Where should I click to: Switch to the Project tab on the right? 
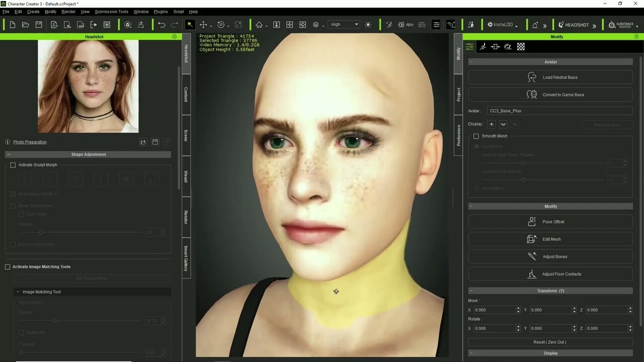458,92
